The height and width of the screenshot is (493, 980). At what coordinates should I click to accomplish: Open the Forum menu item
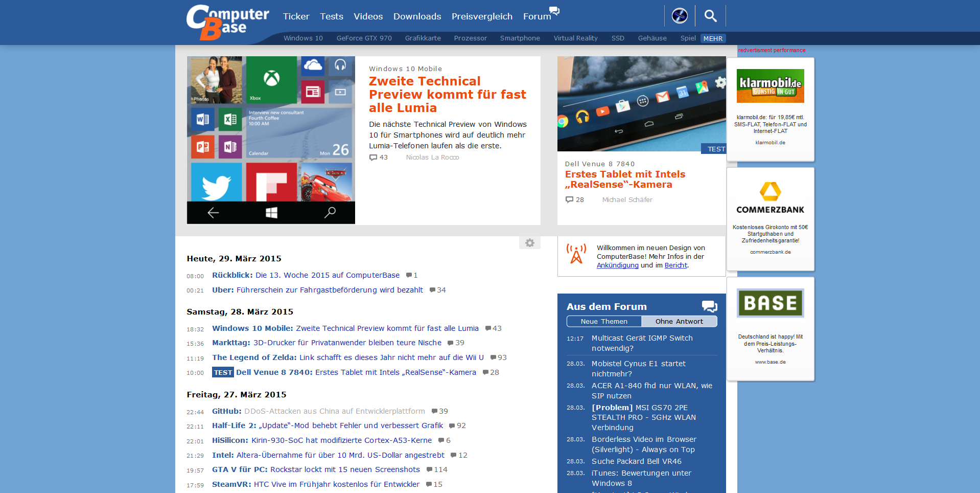pyautogui.click(x=537, y=16)
